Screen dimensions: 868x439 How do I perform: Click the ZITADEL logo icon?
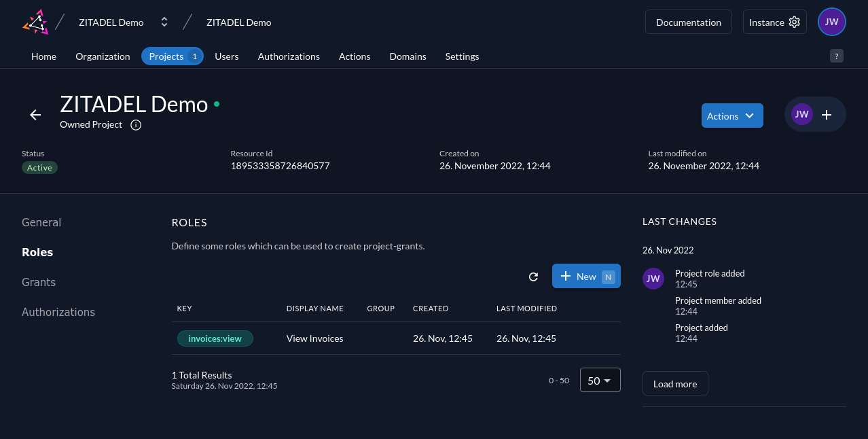point(35,22)
